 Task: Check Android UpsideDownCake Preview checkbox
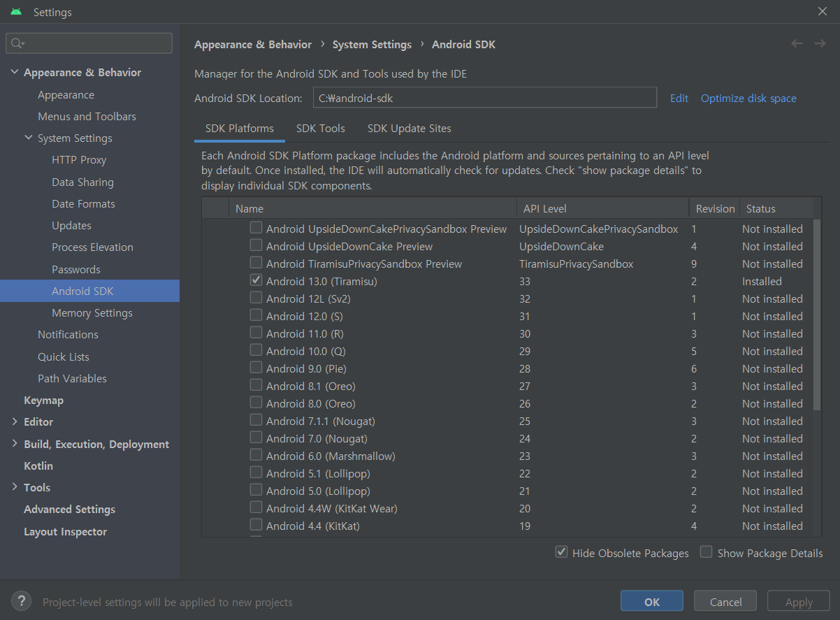coord(256,245)
